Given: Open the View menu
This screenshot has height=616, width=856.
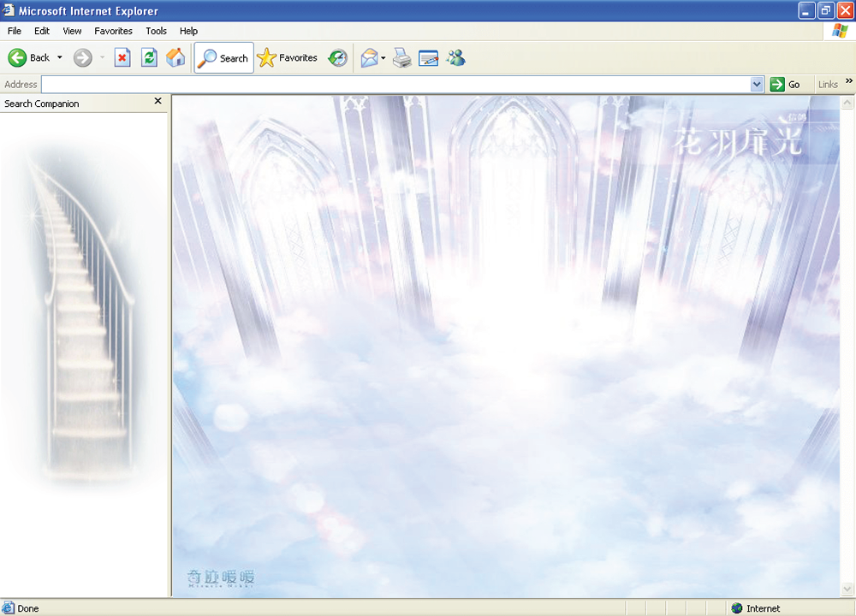Looking at the screenshot, I should pyautogui.click(x=72, y=31).
